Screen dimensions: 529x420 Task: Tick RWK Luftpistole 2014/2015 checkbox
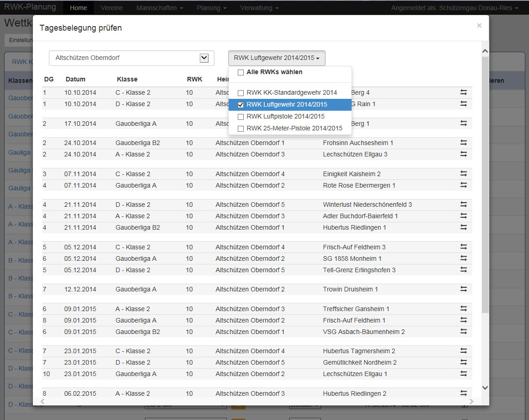[x=240, y=117]
